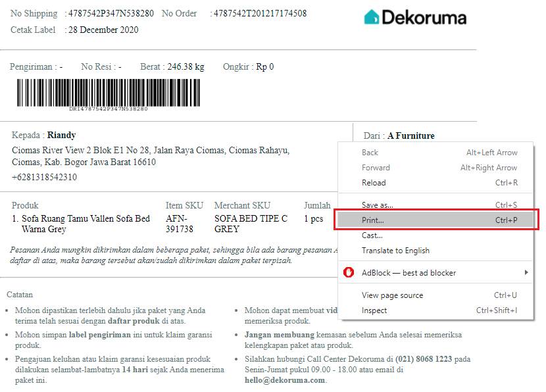Click the date 28 December 2020

(103, 30)
